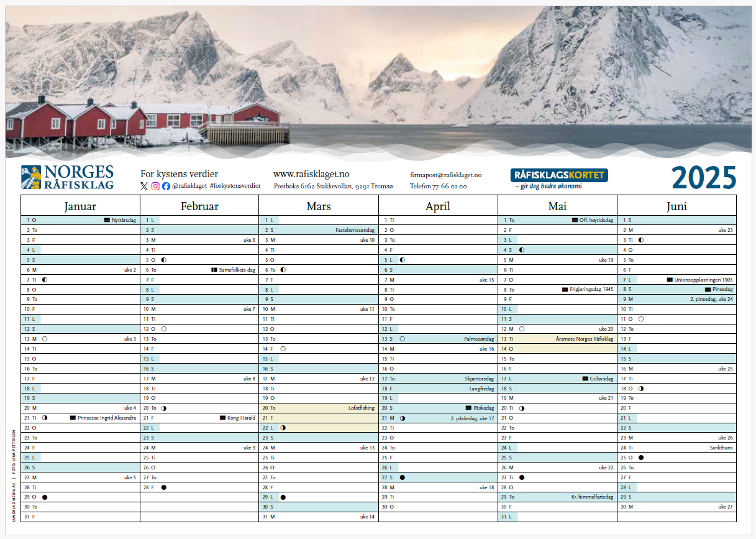Select the Juni month header

[x=676, y=206]
